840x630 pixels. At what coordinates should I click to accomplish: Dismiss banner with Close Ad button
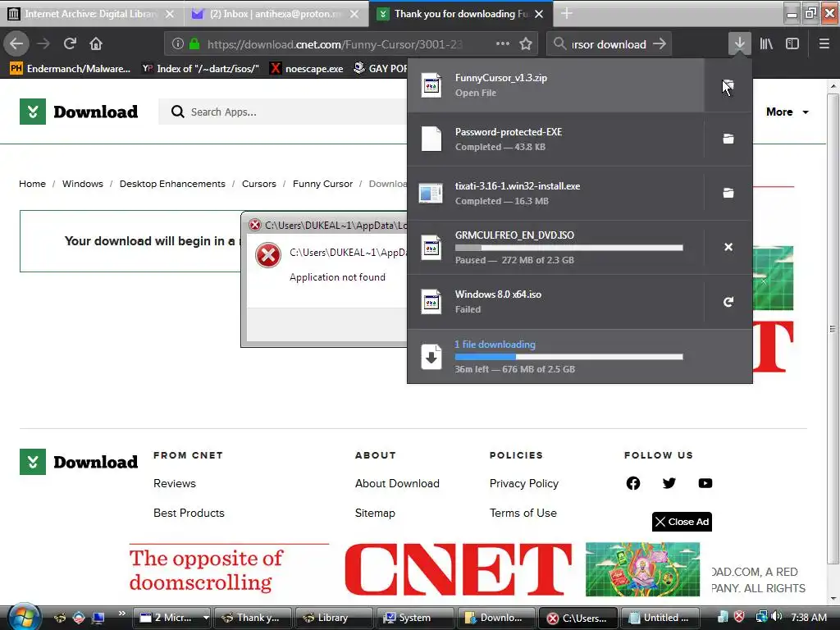pos(682,522)
